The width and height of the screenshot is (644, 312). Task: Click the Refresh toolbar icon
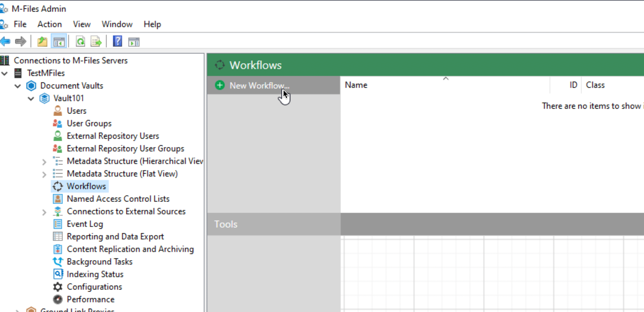[x=80, y=42]
